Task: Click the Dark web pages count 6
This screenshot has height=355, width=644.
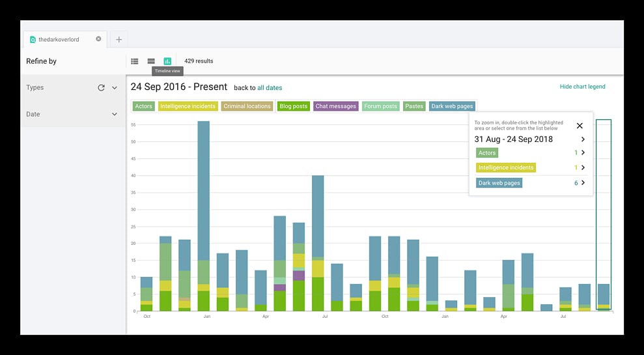Action: 576,183
